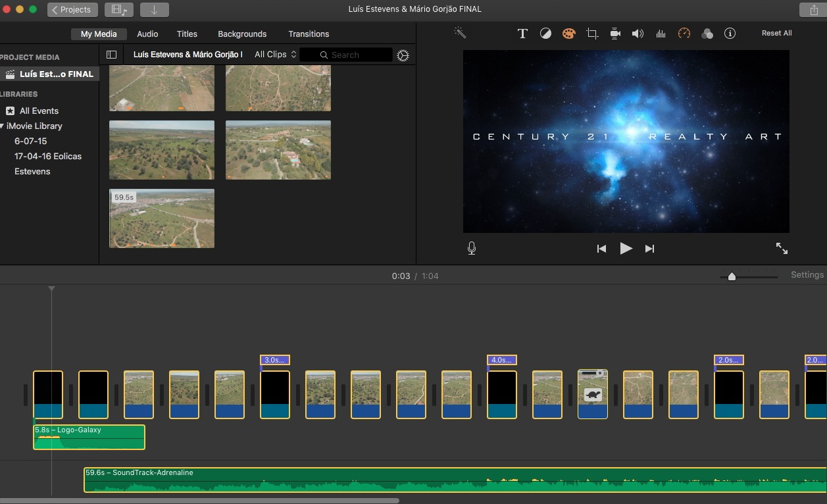Screen dimensions: 827x504
Task: Switch to the Backgrounds tab
Action: click(x=242, y=34)
